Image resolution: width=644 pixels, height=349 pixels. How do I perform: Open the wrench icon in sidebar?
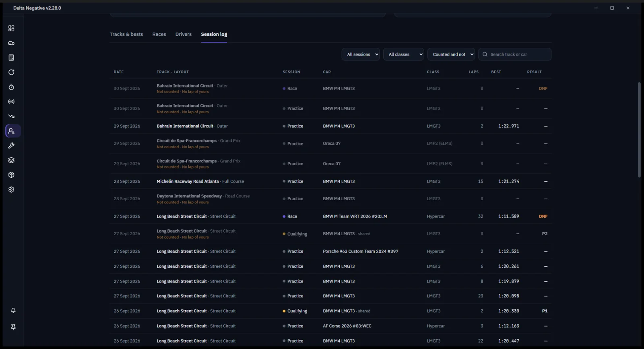tap(11, 145)
